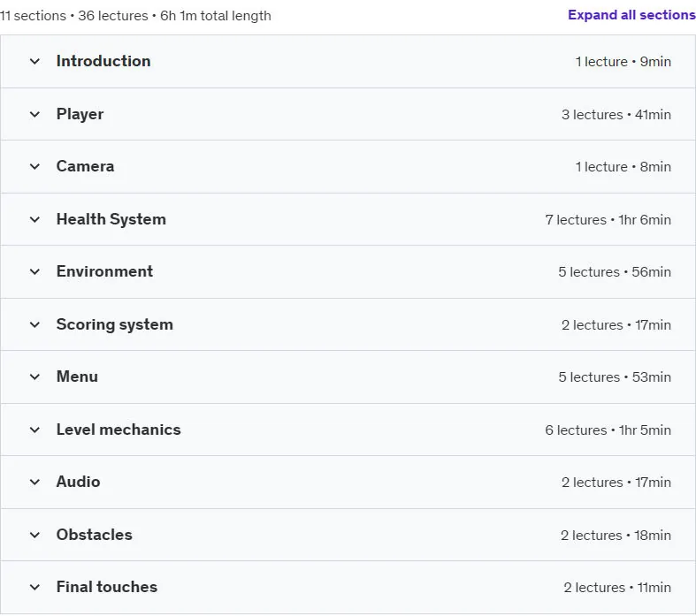Click the Final touches section heading
The image size is (696, 616).
click(106, 587)
